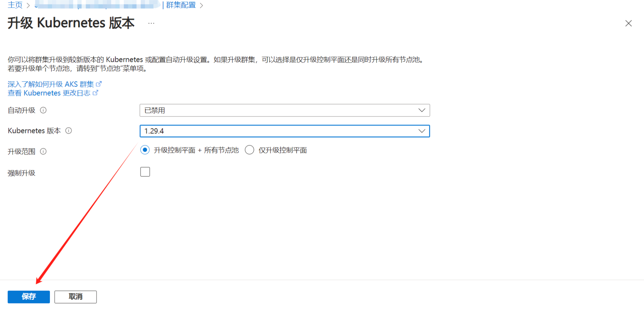Click the 保存 button
This screenshot has height=311, width=644.
coord(29,297)
